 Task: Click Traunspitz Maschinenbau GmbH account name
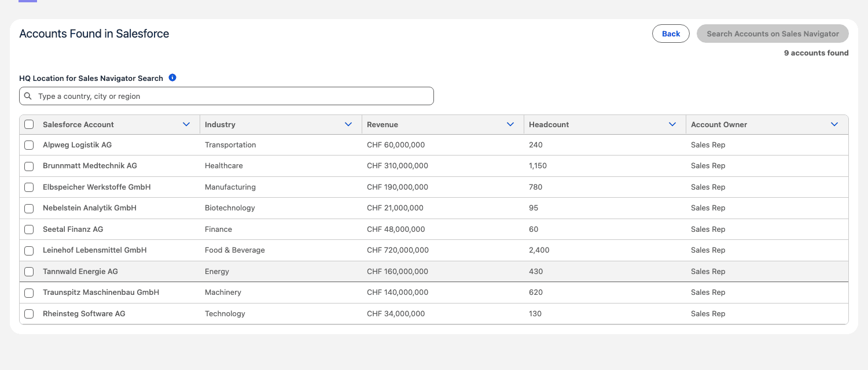pyautogui.click(x=101, y=292)
